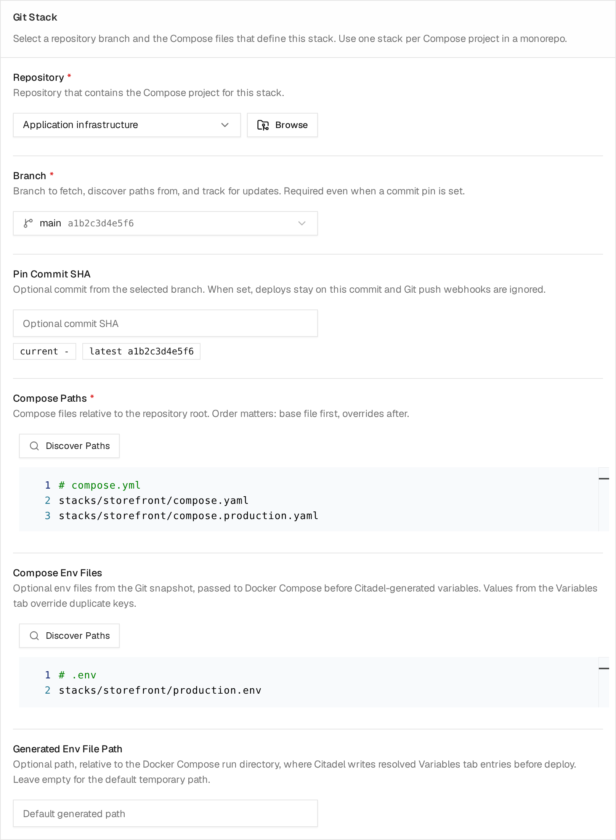Open the Repository dropdown showing Application infrastructure
The width and height of the screenshot is (616, 840).
pos(127,125)
